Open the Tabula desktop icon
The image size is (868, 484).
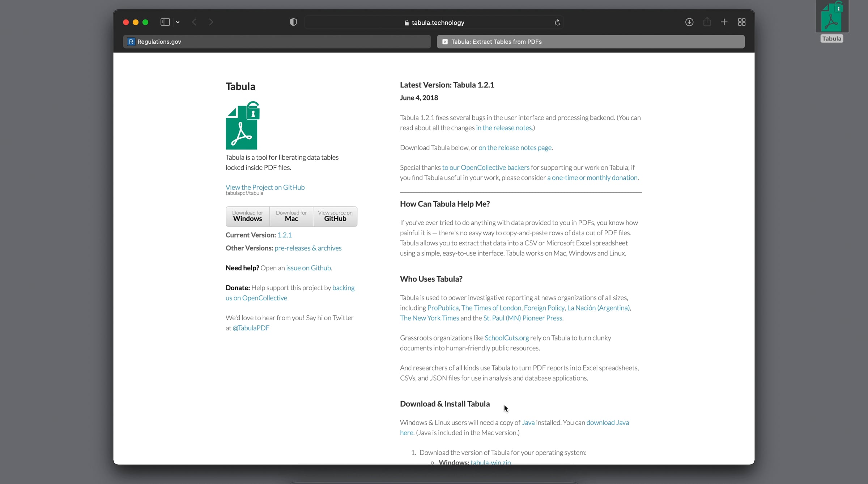tap(831, 18)
